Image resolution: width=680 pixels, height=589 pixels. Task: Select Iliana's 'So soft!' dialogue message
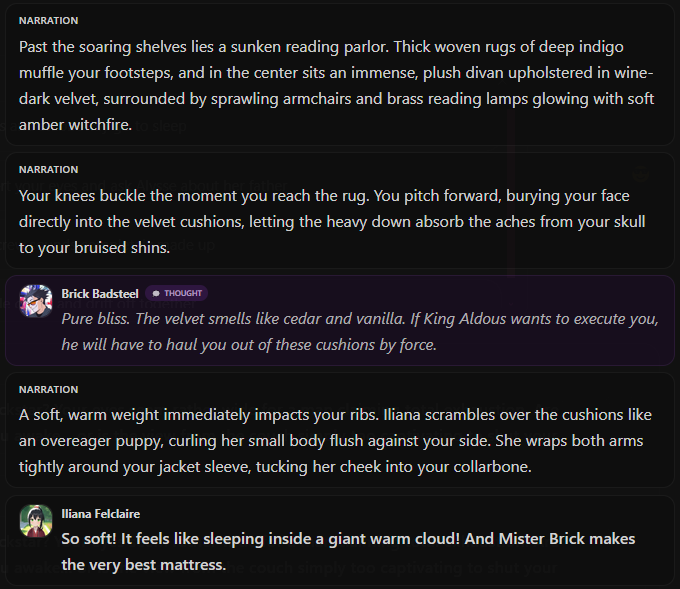[340, 540]
